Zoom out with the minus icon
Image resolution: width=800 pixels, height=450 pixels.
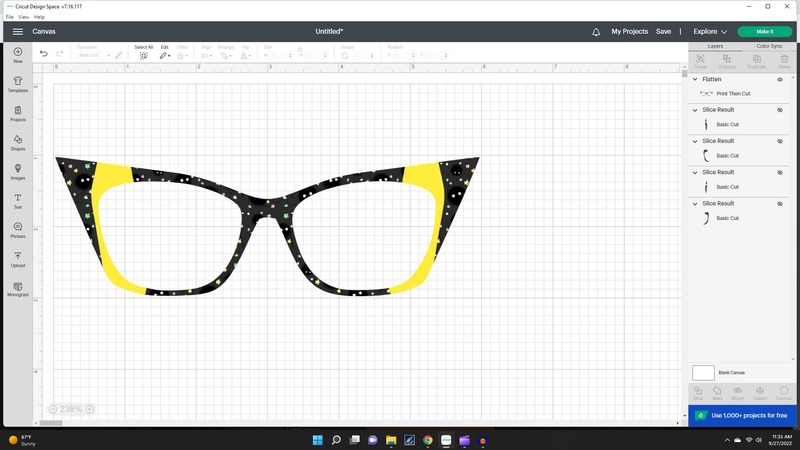point(53,409)
